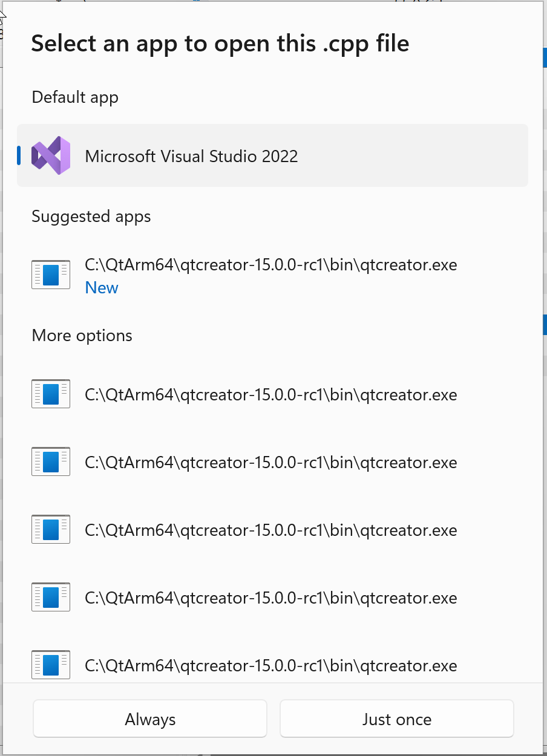Select the Microsoft Visual Studio 2022 default app row

pos(272,155)
